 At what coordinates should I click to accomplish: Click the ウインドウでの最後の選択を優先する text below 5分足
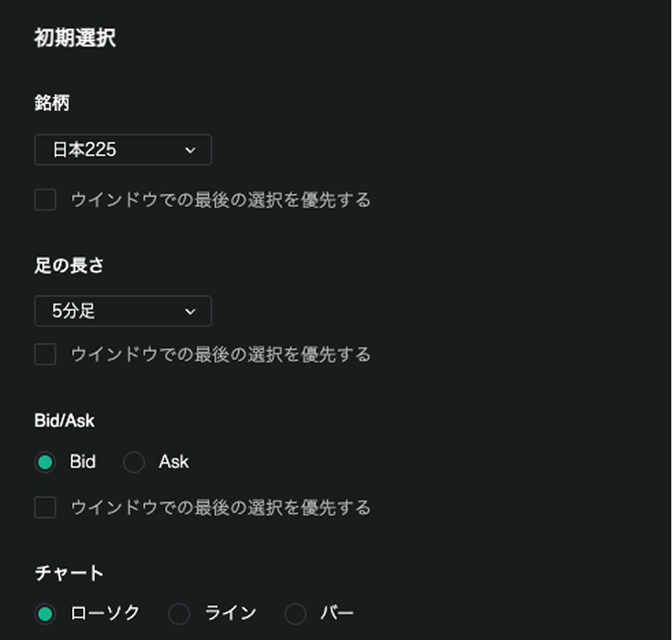point(221,354)
